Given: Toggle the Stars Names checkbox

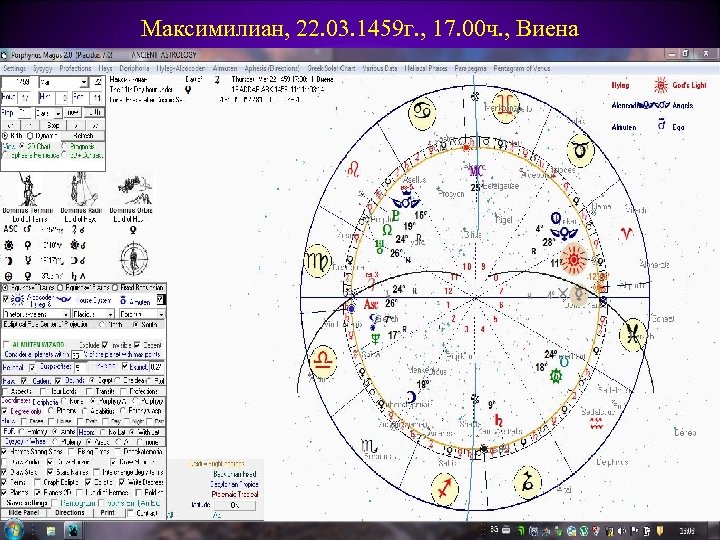Looking at the screenshot, I should coord(51,472).
